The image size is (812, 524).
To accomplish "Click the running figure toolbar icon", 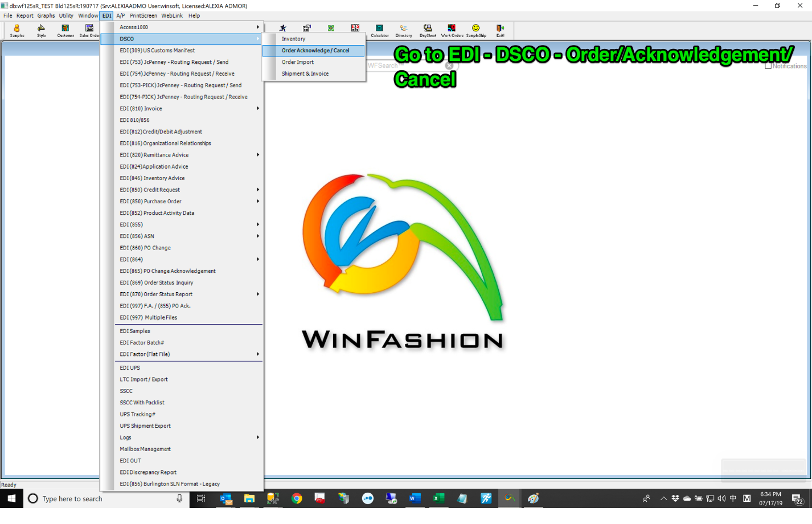I will pyautogui.click(x=282, y=28).
